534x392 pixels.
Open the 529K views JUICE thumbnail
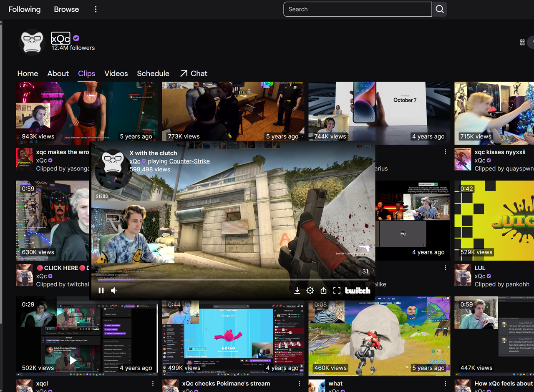[494, 220]
